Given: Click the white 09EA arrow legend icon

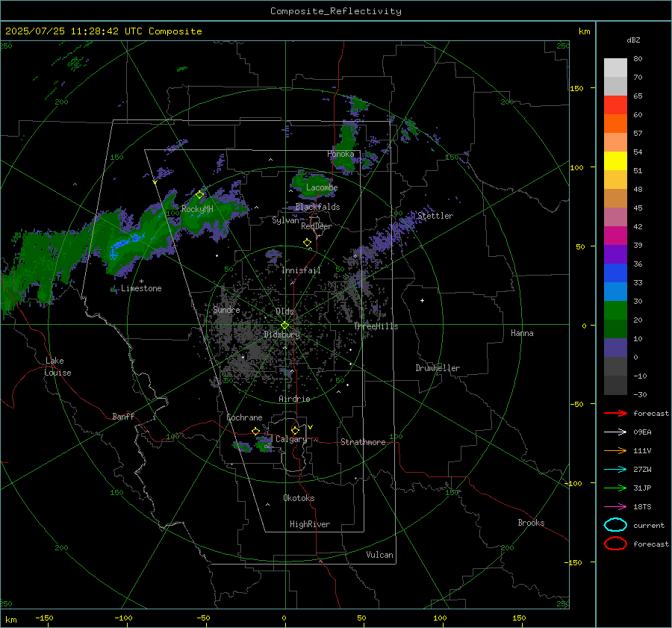Looking at the screenshot, I should tap(615, 432).
